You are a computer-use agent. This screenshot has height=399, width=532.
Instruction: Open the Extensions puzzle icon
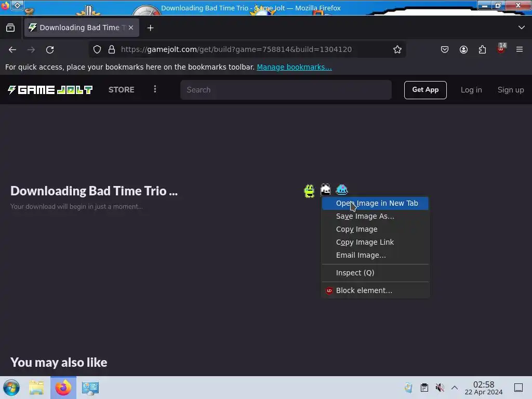pos(482,49)
